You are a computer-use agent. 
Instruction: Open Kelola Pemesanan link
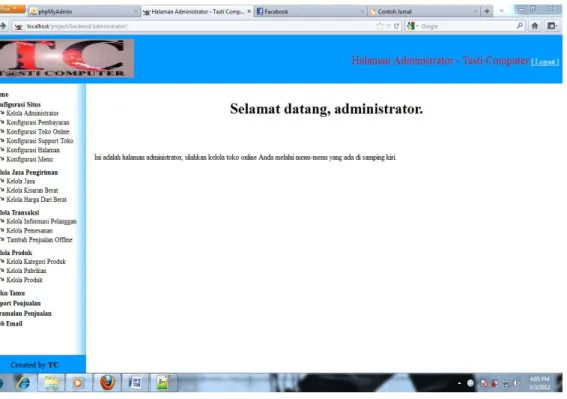click(x=29, y=230)
